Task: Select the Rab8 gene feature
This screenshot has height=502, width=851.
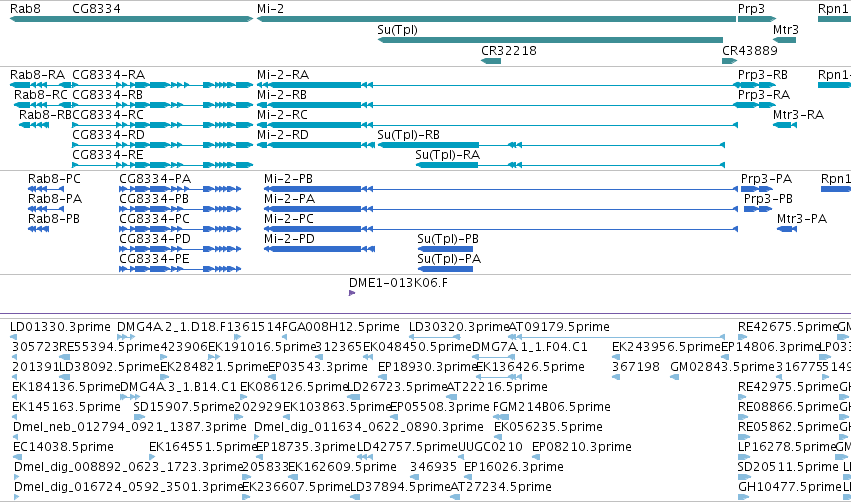Action: pos(41,19)
